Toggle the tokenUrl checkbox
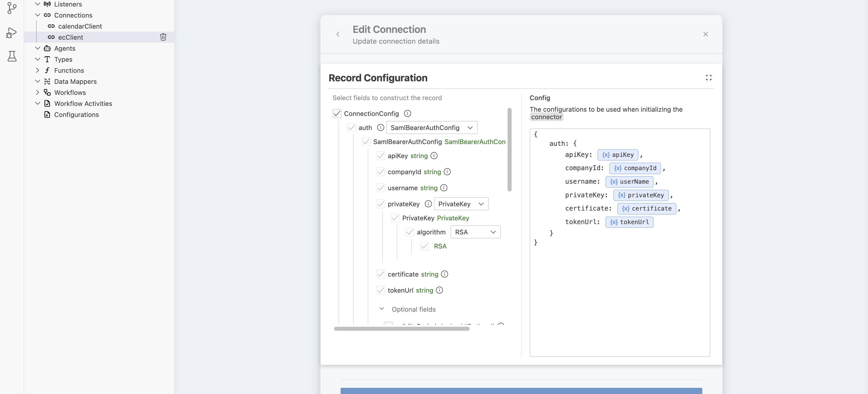Viewport: 868px width, 394px height. click(381, 290)
